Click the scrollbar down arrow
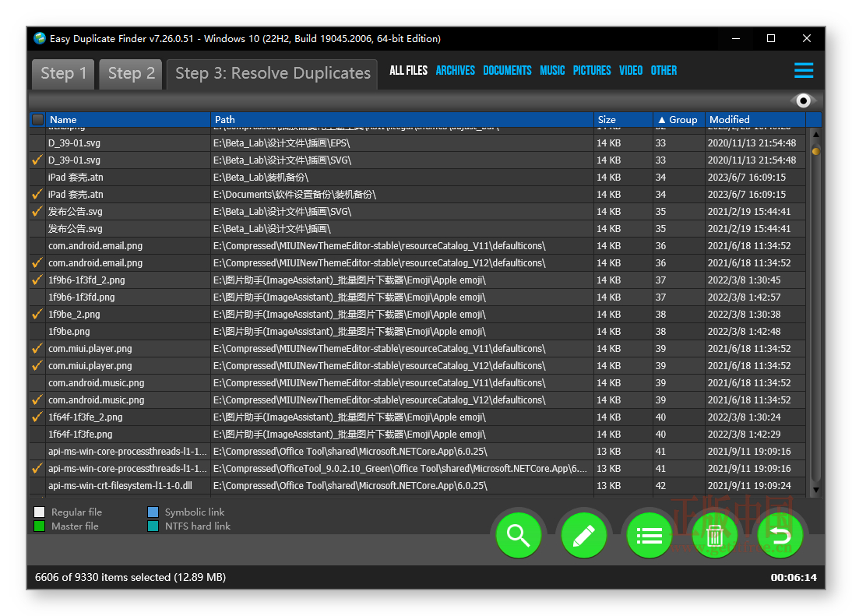This screenshot has width=852, height=616. [x=815, y=490]
